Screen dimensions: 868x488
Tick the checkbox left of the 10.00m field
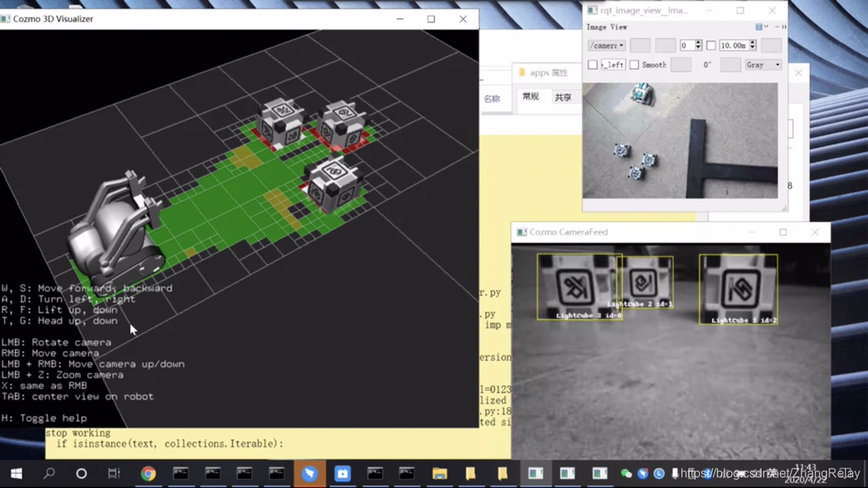pyautogui.click(x=711, y=46)
